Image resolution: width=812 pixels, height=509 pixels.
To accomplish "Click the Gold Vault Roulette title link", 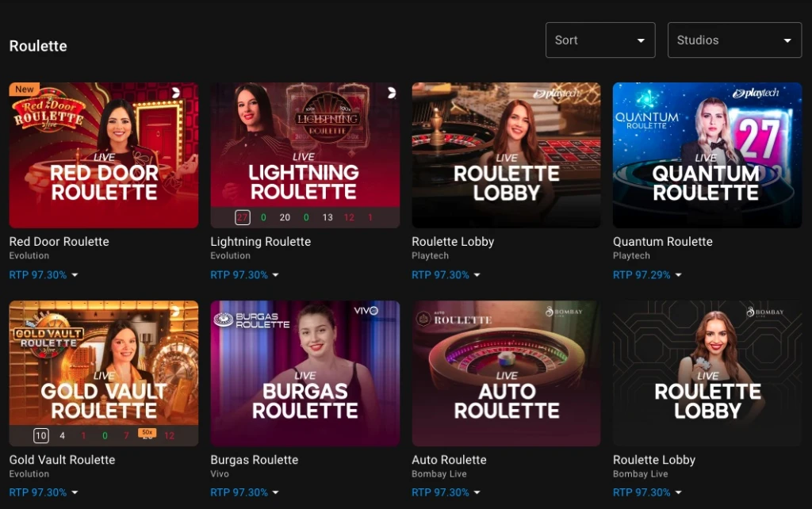I will pos(62,460).
